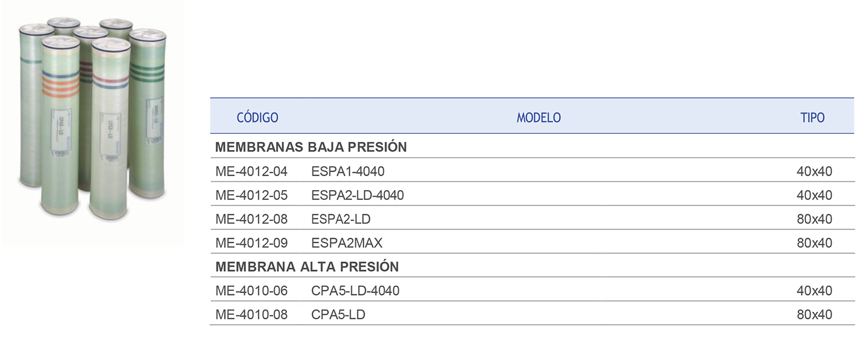Viewport: 868px width, 339px height.
Task: Click the 80x40 type for ESPA2MAX
Action: (x=814, y=243)
